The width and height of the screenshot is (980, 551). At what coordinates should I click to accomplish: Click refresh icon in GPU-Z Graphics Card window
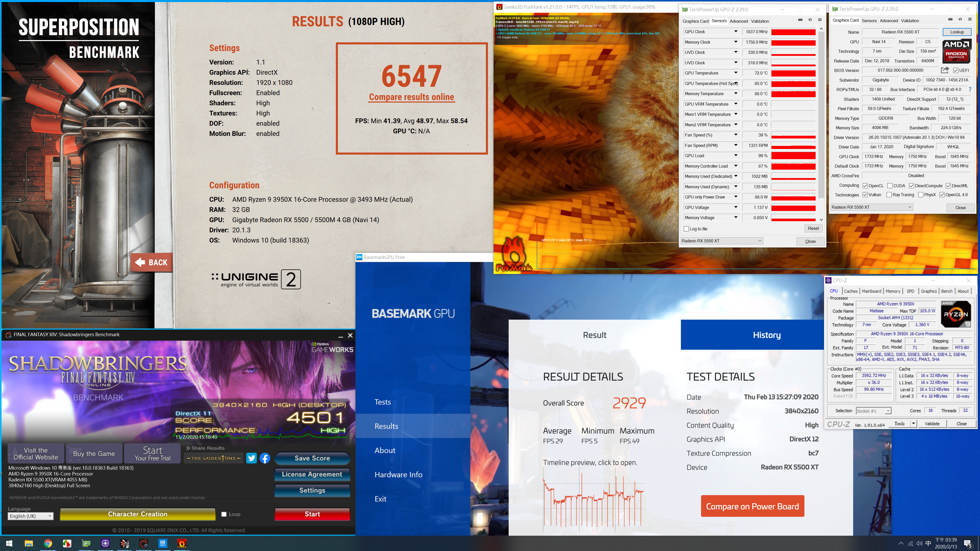point(960,19)
